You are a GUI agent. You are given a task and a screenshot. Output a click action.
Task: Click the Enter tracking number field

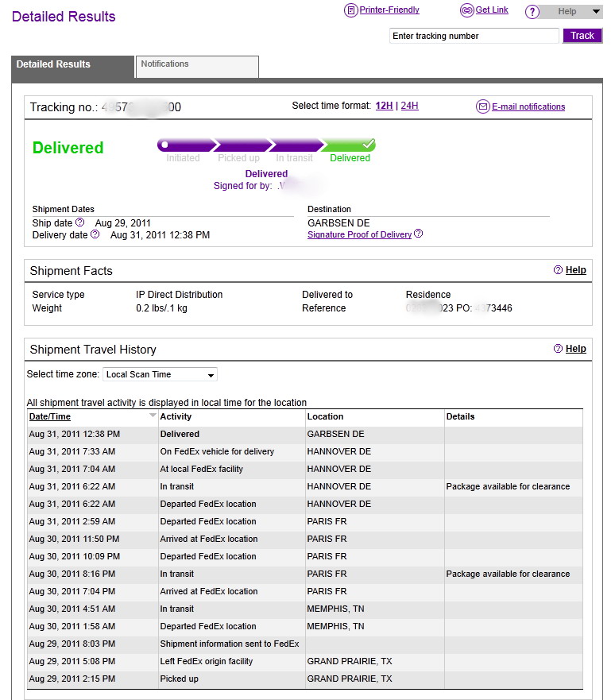coord(474,36)
